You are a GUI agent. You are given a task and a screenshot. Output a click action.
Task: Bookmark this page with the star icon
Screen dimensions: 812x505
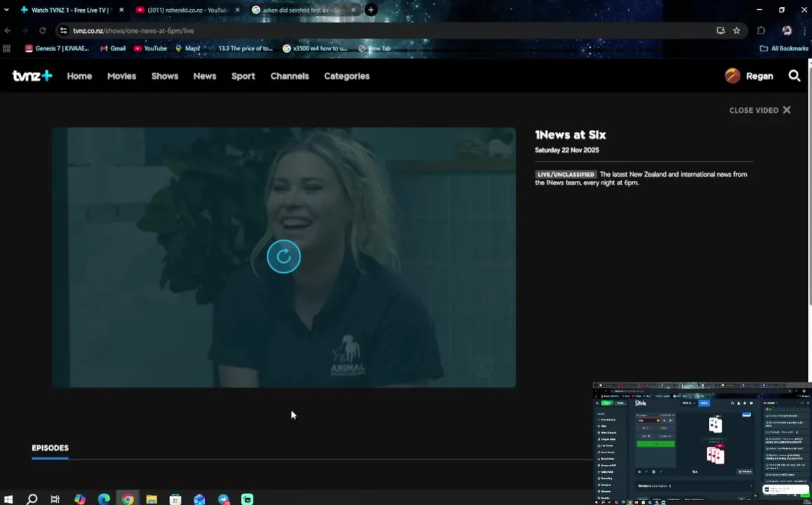click(736, 31)
